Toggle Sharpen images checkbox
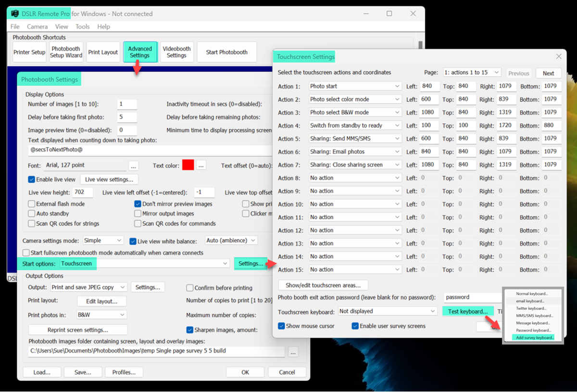Screen dimensions: 577x392 pyautogui.click(x=189, y=330)
